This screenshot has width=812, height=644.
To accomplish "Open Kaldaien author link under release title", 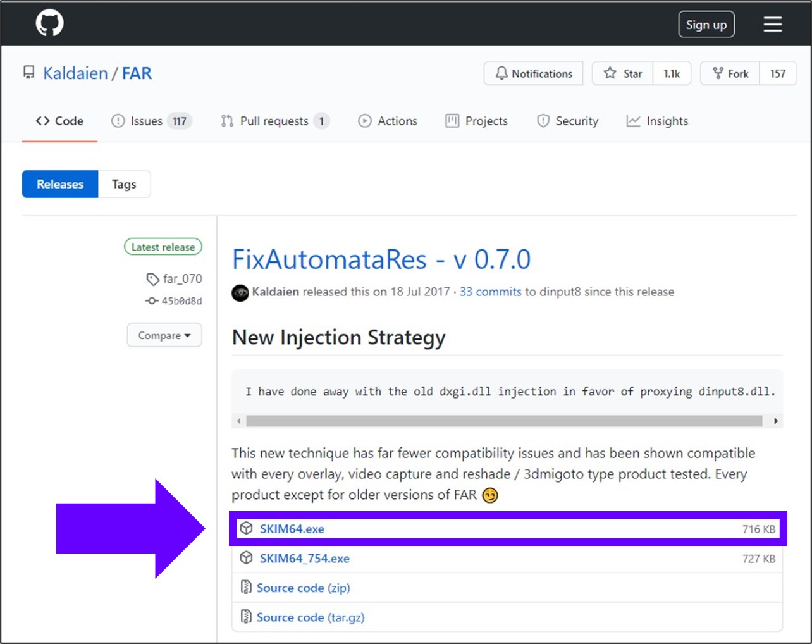I will pos(275,292).
